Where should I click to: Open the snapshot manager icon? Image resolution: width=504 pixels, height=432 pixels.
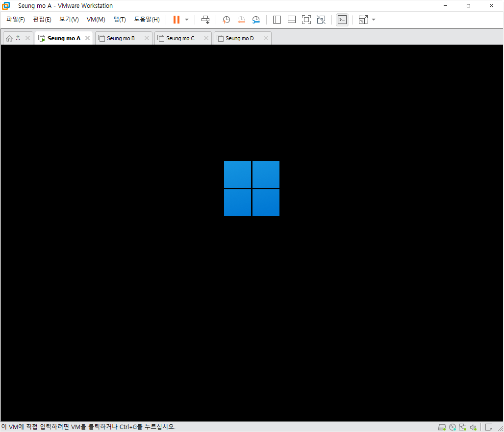[256, 20]
